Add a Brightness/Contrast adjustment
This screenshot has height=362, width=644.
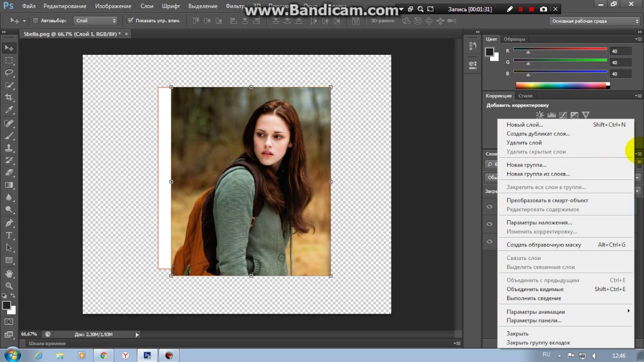(x=540, y=115)
